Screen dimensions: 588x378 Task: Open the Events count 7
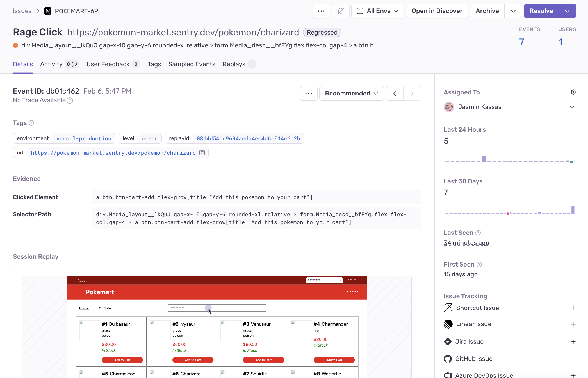pyautogui.click(x=522, y=42)
